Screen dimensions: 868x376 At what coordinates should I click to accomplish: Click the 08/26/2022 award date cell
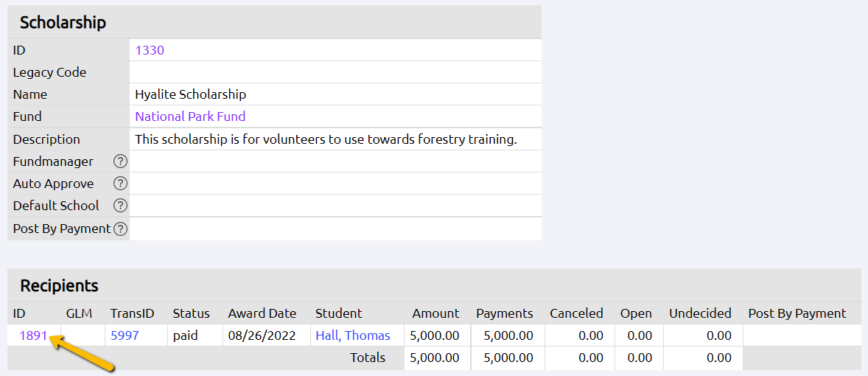262,335
